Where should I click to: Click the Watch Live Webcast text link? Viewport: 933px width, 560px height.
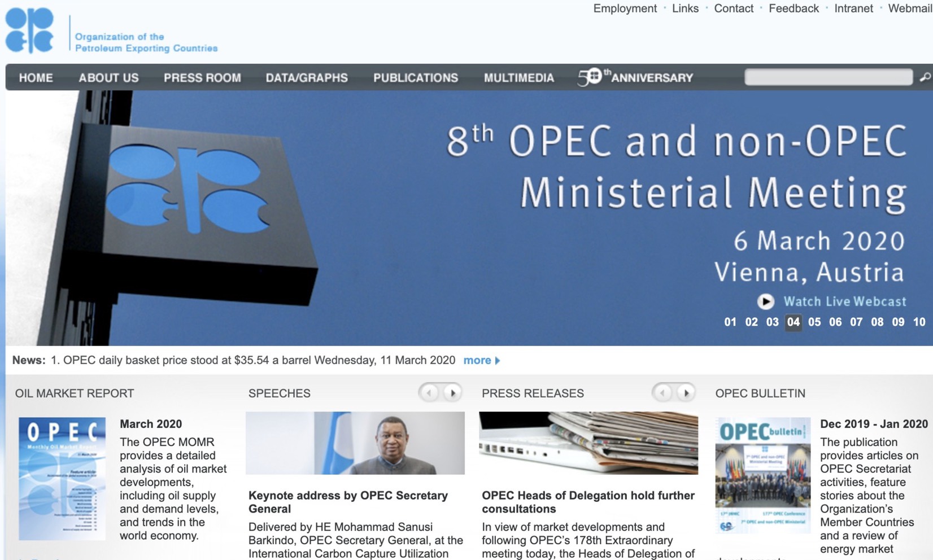(845, 301)
